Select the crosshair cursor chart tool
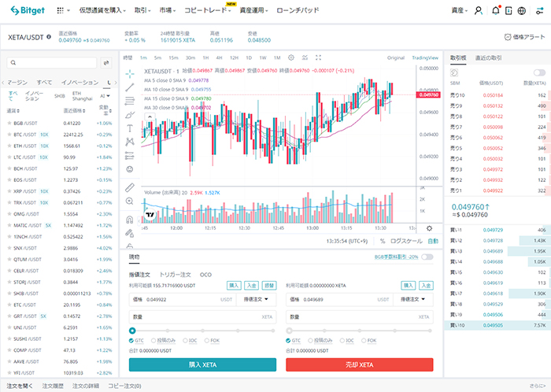 pyautogui.click(x=130, y=73)
